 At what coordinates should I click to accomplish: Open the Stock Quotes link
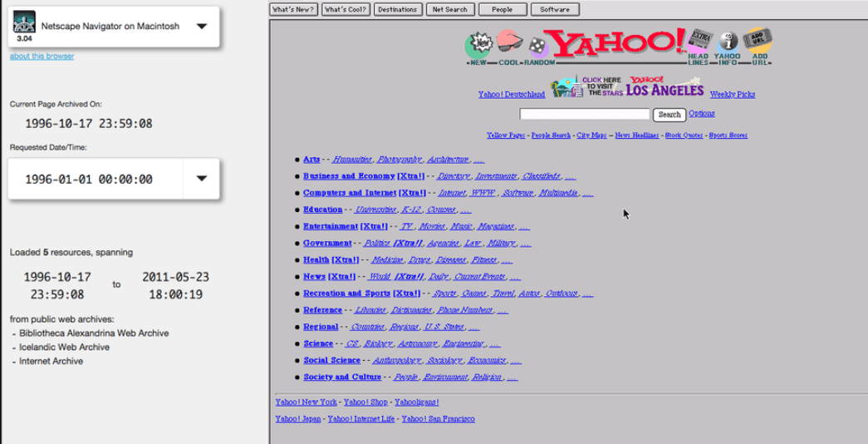[684, 136]
